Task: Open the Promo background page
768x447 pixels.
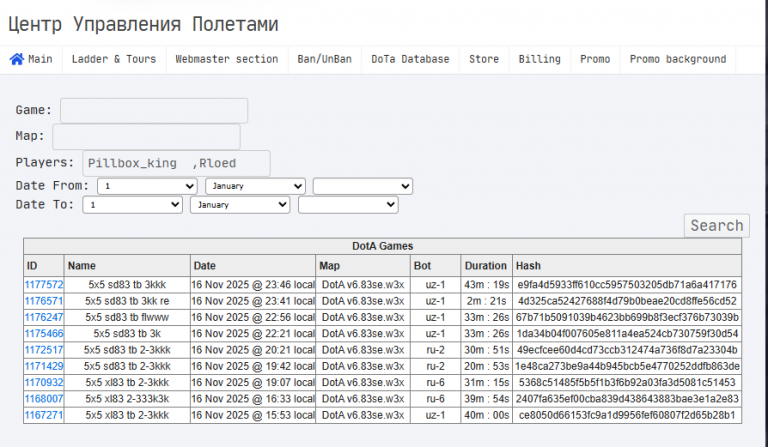Action: click(678, 59)
